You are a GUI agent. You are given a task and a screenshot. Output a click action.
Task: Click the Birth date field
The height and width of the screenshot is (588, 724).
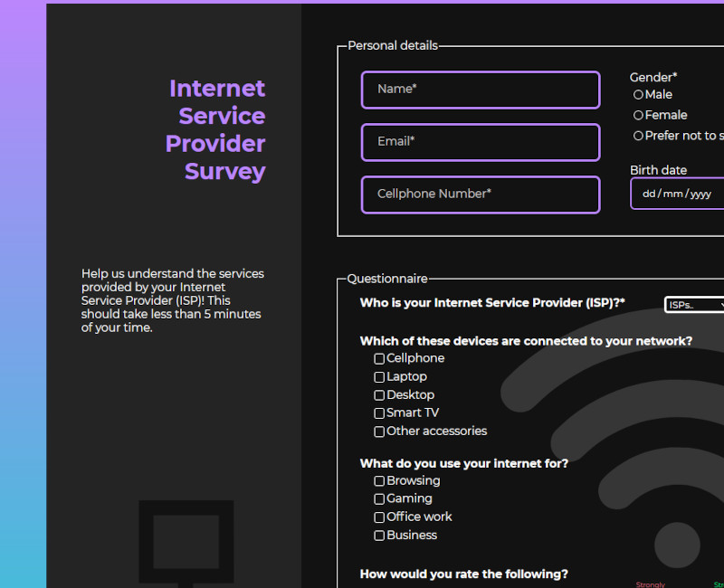coord(679,194)
